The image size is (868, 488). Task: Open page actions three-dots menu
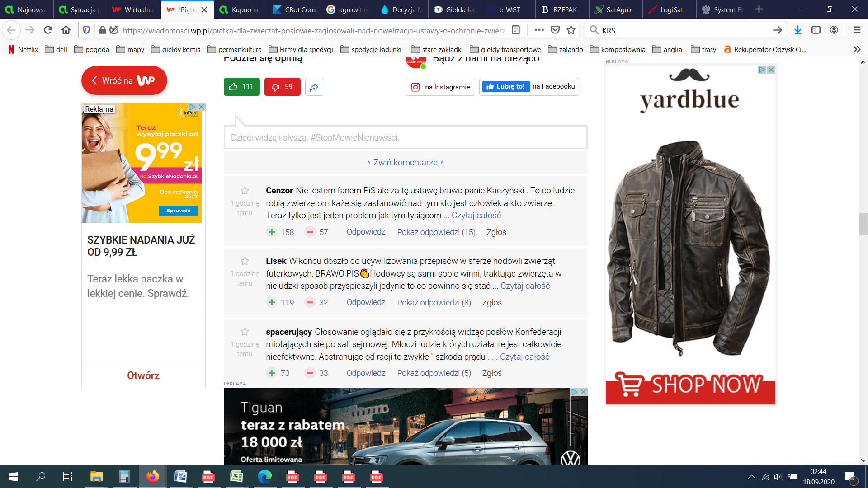point(539,30)
